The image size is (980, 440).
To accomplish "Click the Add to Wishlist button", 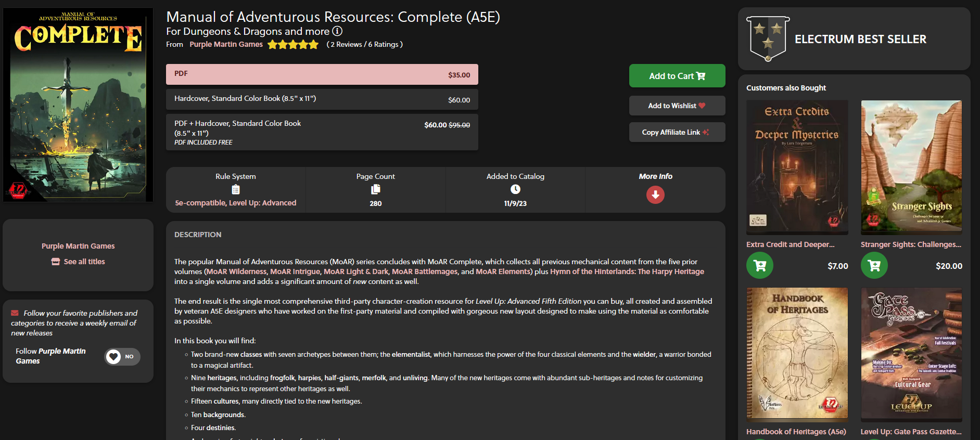I will (677, 106).
